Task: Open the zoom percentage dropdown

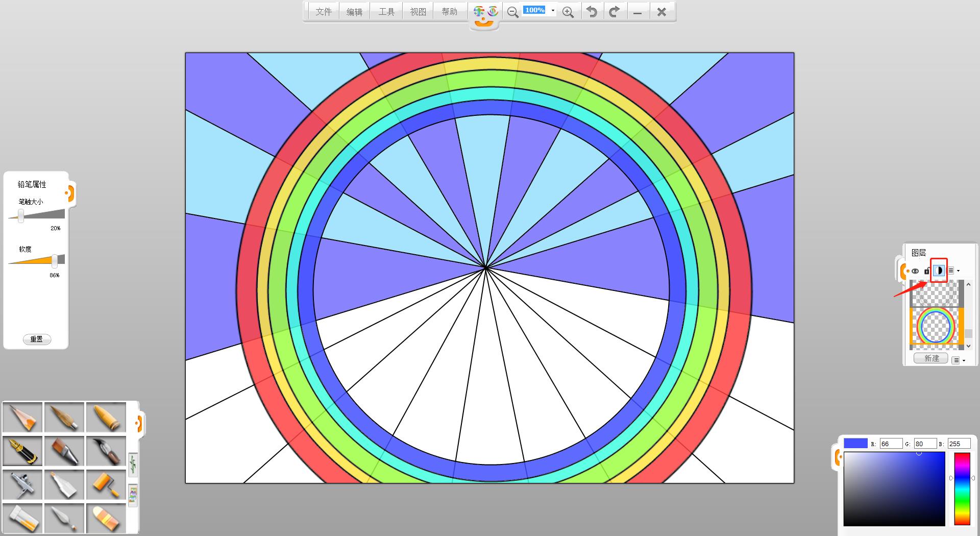Action: (553, 11)
